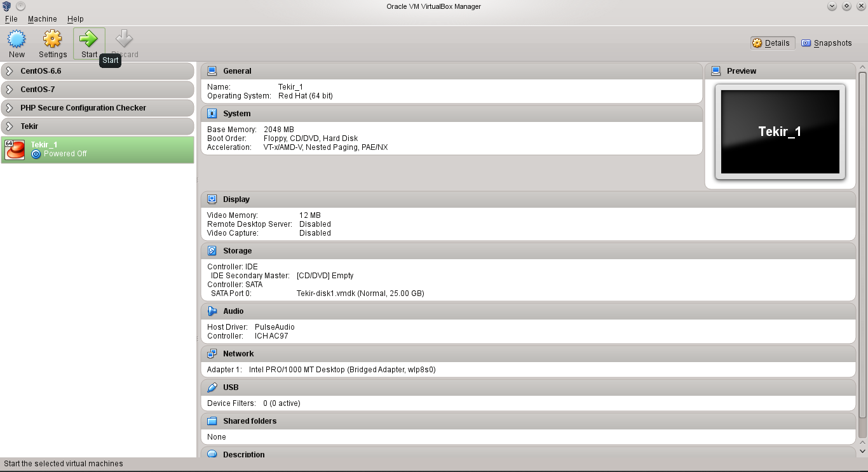This screenshot has height=472, width=868.
Task: Click the Shared folders icon
Action: (212, 421)
